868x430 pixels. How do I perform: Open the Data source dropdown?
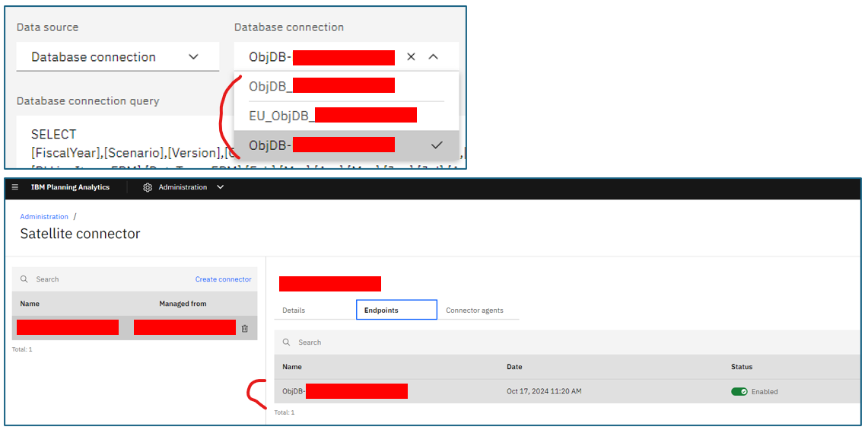118,56
